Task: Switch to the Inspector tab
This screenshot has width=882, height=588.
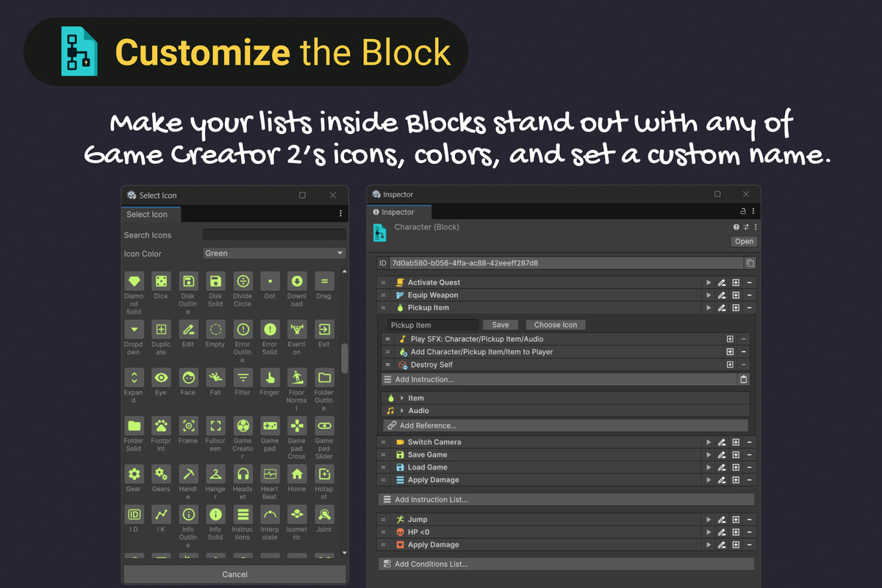Action: 398,212
